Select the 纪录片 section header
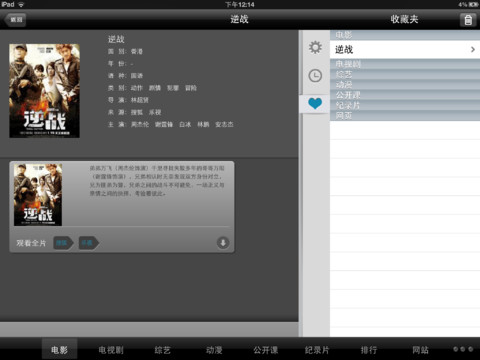Screen dimensions: 480x360 click(x=405, y=105)
